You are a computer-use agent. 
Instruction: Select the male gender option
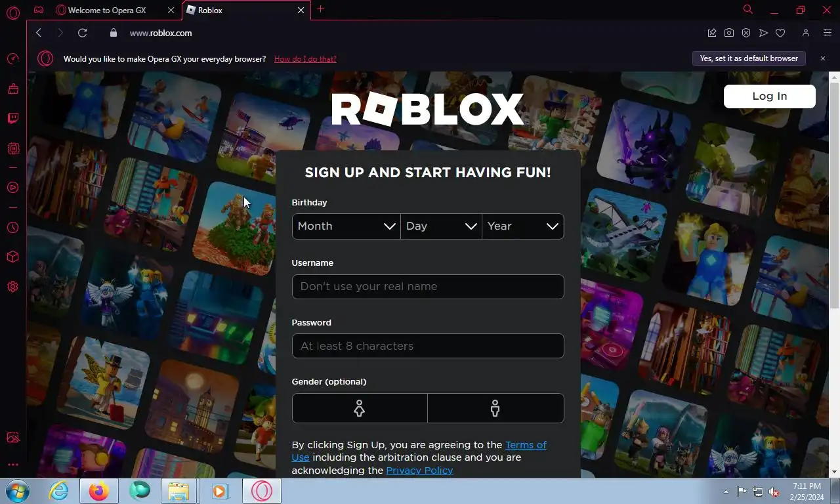495,408
